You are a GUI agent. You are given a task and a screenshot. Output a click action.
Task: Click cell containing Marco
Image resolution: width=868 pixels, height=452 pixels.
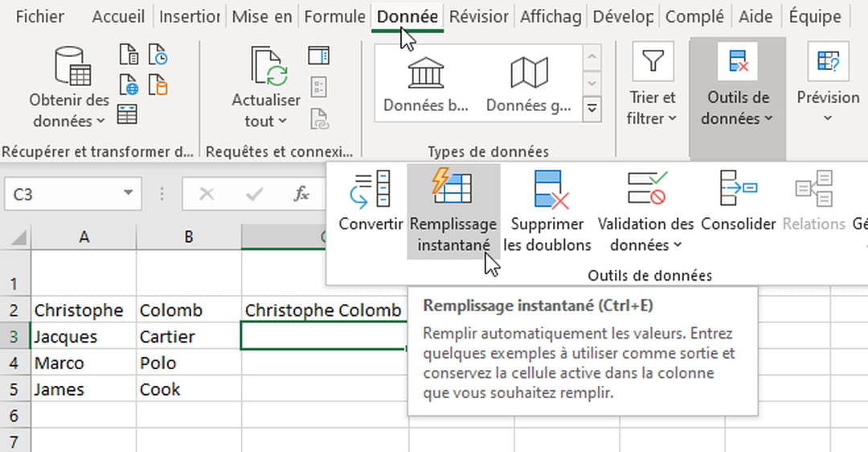(x=84, y=364)
